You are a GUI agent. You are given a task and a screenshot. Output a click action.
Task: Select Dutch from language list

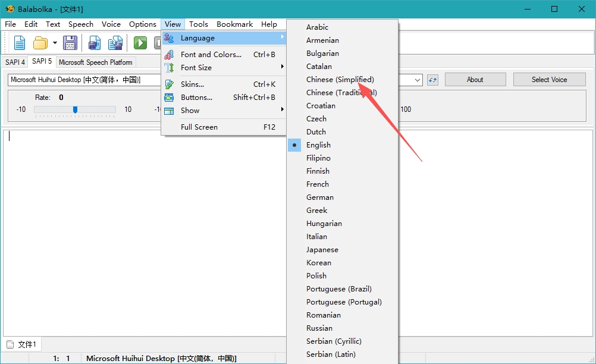343,132
